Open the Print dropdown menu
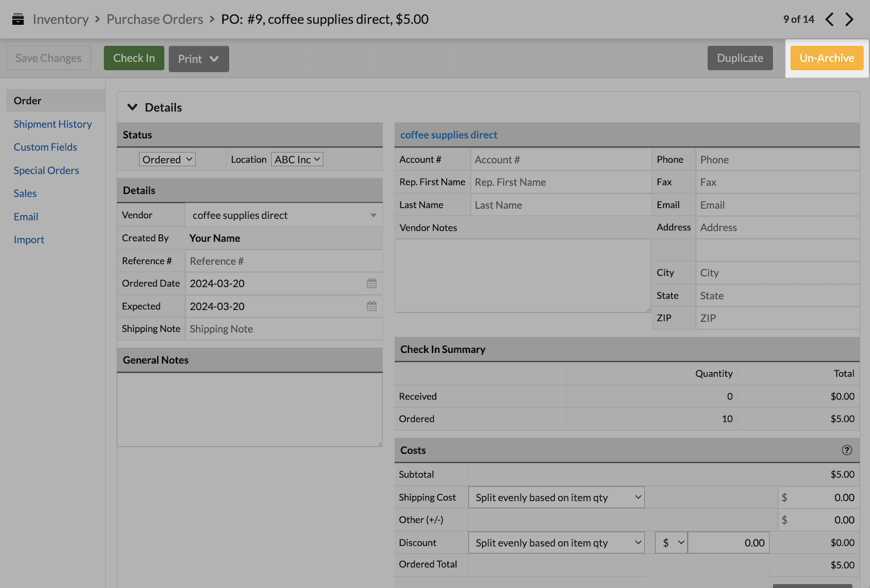Screen dimensions: 870x588 (x=198, y=59)
